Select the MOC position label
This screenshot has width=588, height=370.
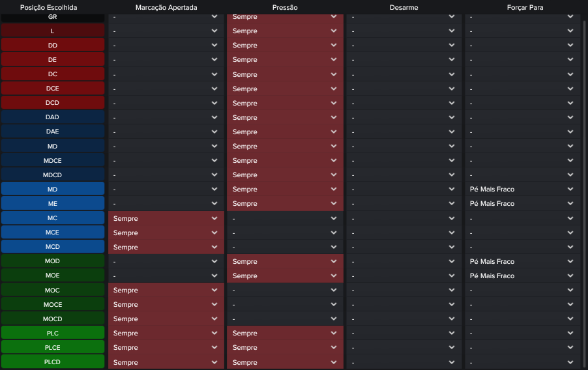(x=53, y=290)
